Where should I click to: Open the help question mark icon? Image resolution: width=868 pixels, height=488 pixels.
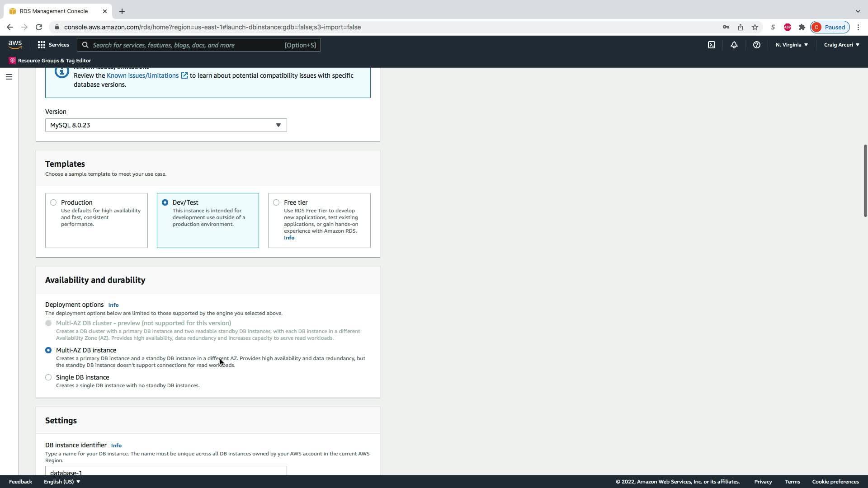coord(756,45)
